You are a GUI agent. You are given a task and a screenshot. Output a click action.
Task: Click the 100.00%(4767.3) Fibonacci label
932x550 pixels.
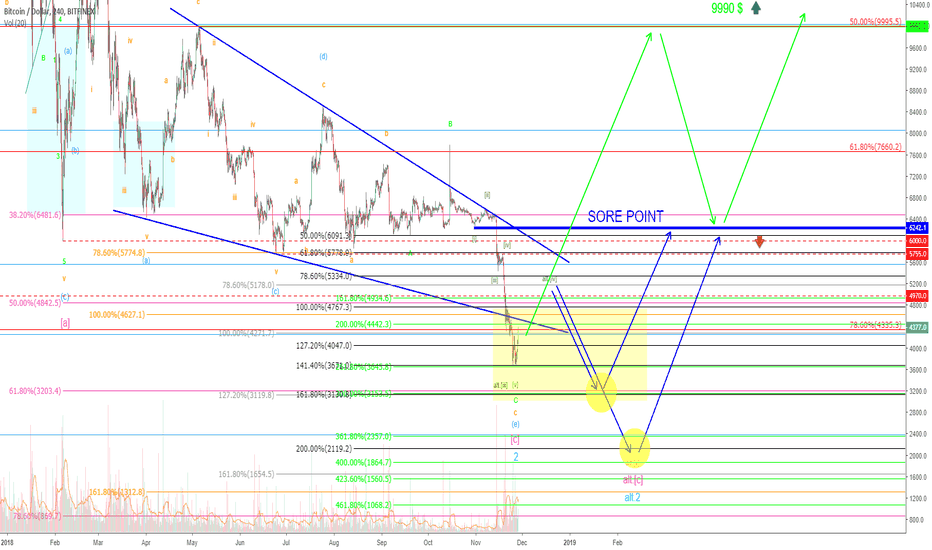click(324, 307)
